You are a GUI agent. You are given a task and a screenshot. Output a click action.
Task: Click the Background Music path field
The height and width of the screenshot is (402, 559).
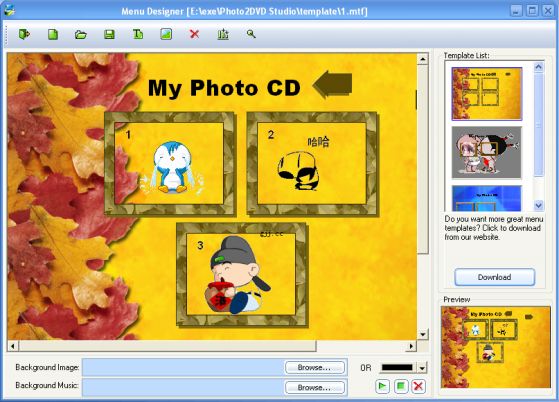(183, 387)
